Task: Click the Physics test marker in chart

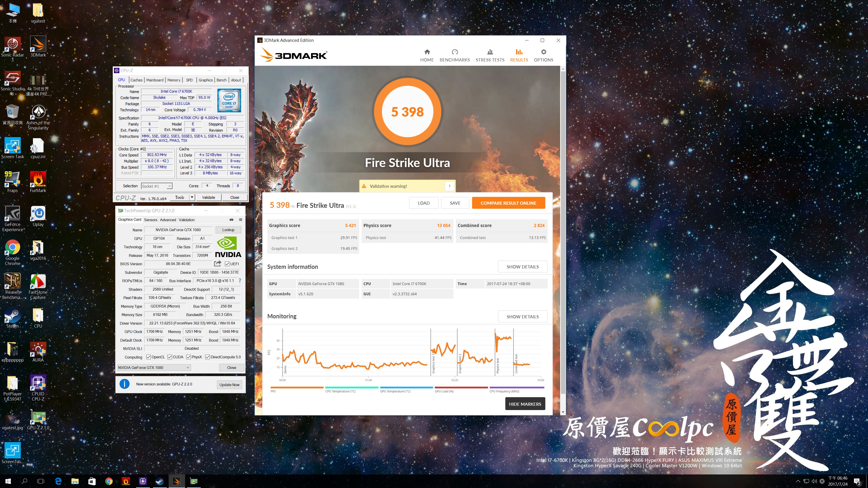Action: [498, 365]
